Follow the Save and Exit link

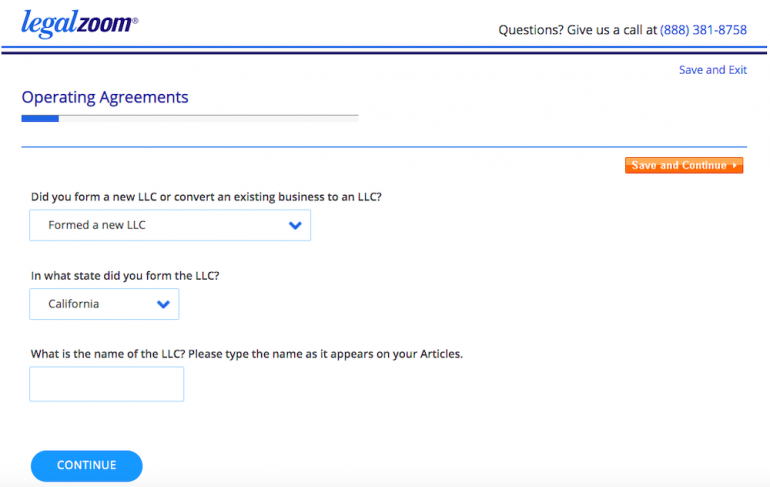[x=712, y=70]
